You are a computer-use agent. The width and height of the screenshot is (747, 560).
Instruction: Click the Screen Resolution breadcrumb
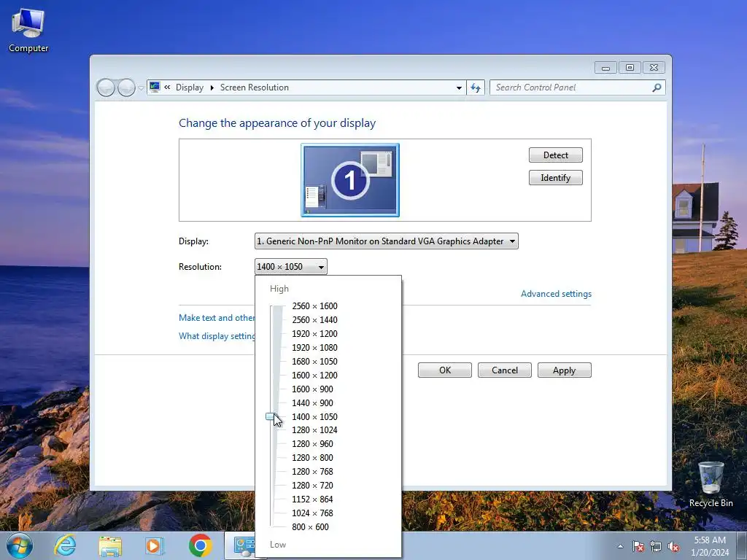pyautogui.click(x=255, y=87)
